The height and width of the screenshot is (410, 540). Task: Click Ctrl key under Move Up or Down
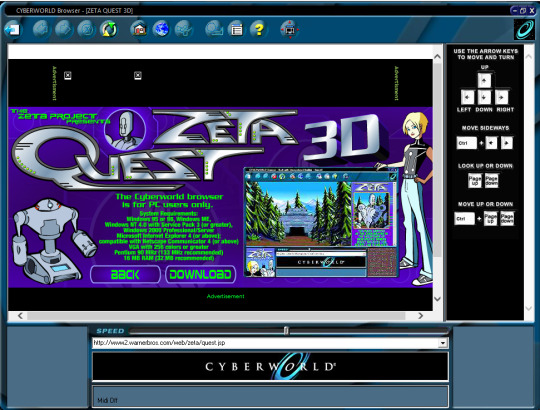[464, 219]
